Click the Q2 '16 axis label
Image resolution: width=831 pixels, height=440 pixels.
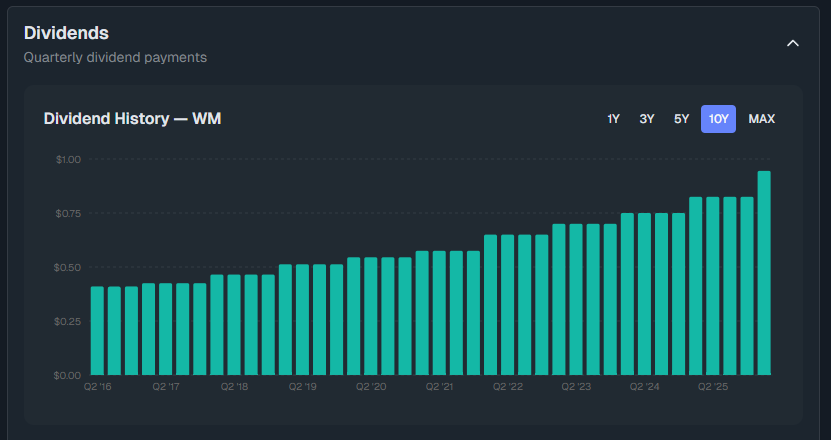pyautogui.click(x=98, y=386)
